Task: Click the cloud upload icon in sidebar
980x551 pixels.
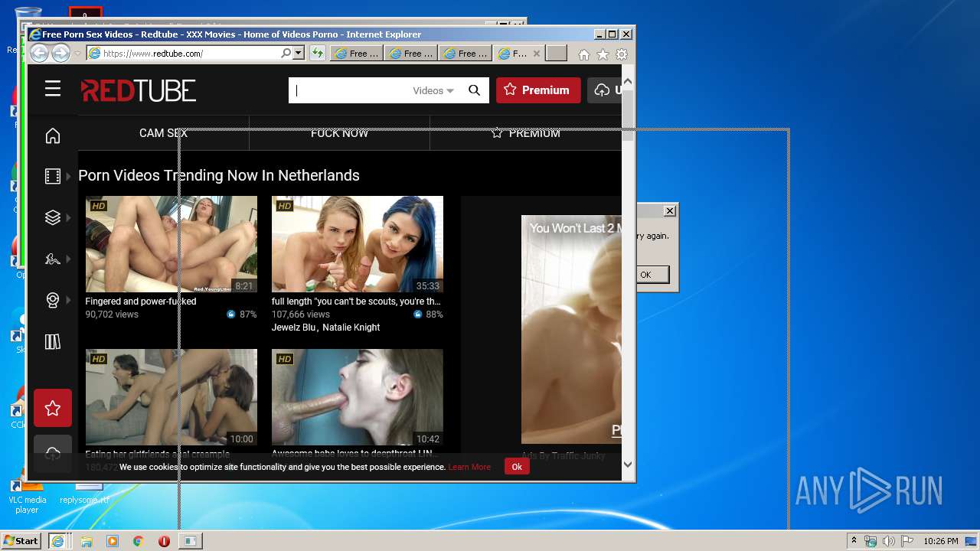Action: pos(53,453)
